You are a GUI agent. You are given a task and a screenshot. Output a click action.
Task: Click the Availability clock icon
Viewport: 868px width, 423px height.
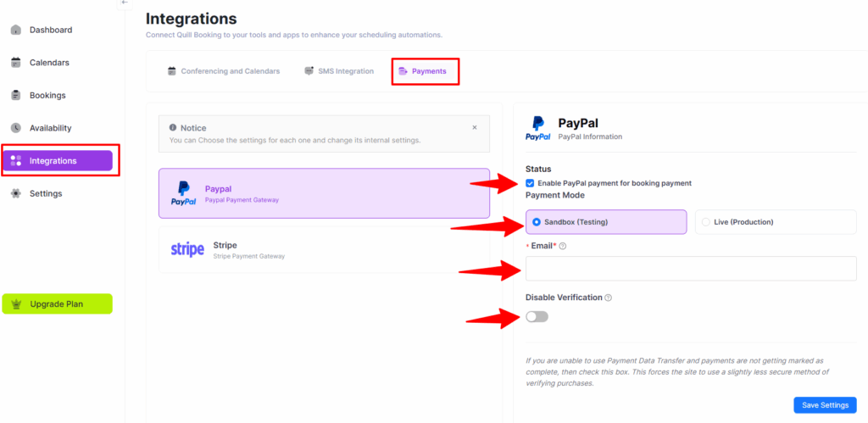pyautogui.click(x=15, y=128)
